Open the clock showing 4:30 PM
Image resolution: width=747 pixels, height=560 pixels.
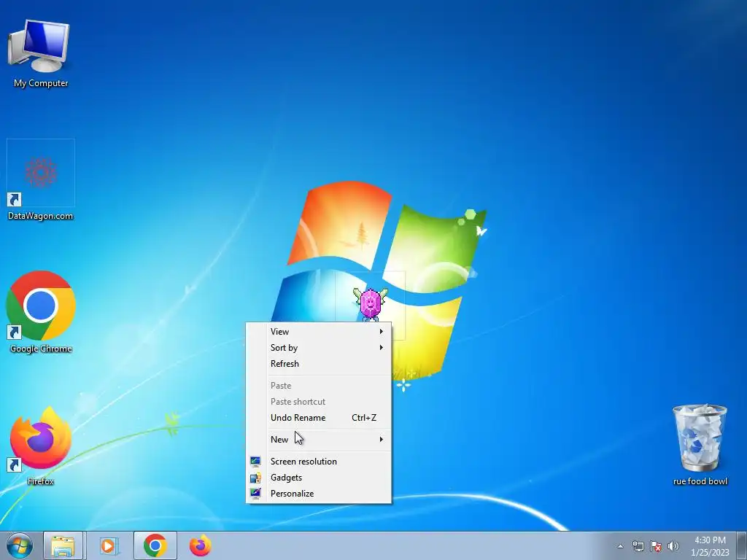710,546
